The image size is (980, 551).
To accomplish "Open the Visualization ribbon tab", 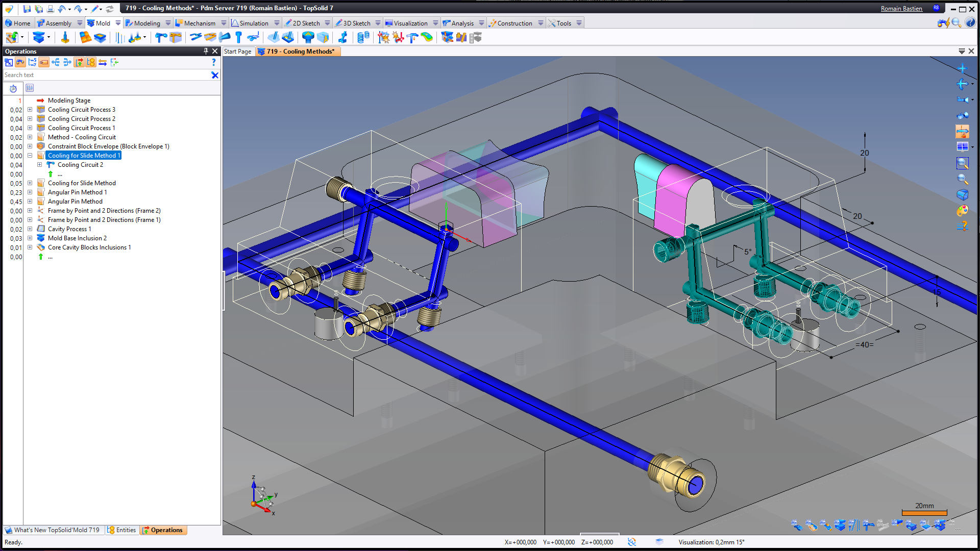I will point(410,23).
